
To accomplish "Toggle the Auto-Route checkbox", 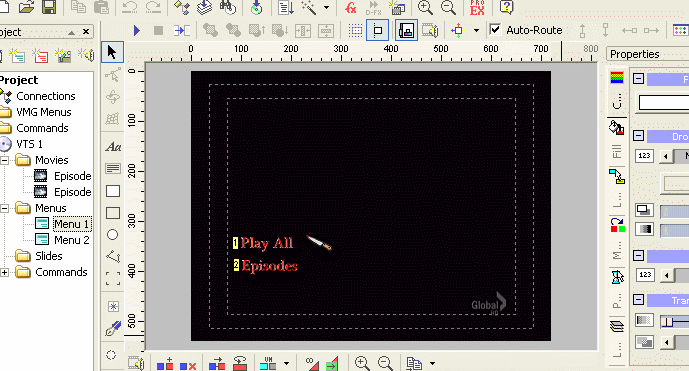I will coord(495,29).
